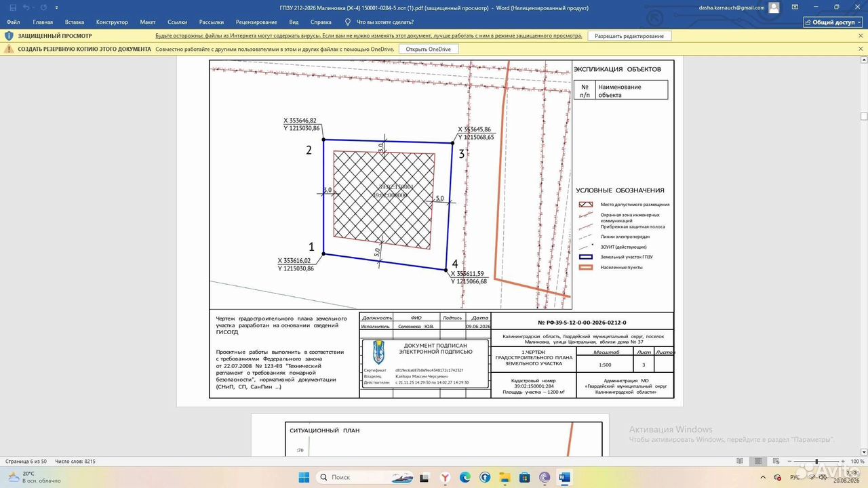Click the Redo icon in title bar
This screenshot has height=488, width=868.
[43, 7]
